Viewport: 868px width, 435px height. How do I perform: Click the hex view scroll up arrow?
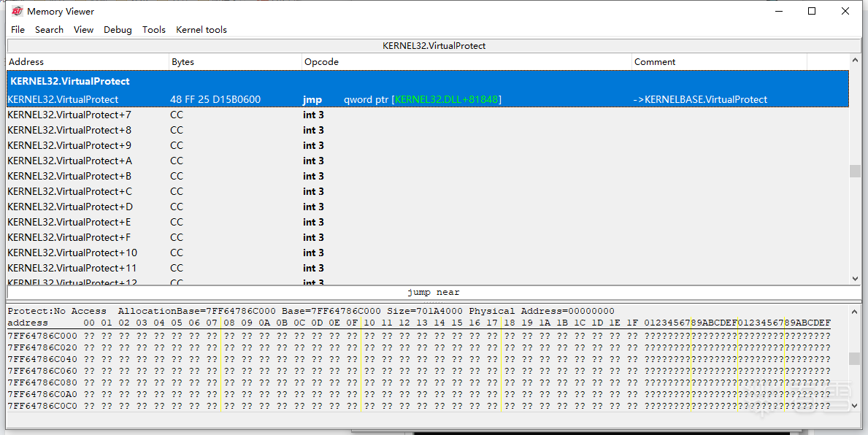[856, 312]
